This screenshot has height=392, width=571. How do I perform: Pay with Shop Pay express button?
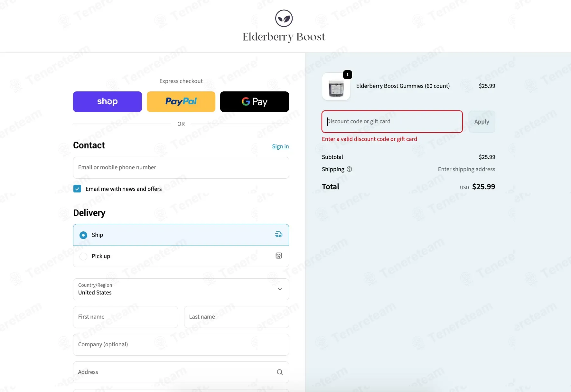[x=108, y=102]
